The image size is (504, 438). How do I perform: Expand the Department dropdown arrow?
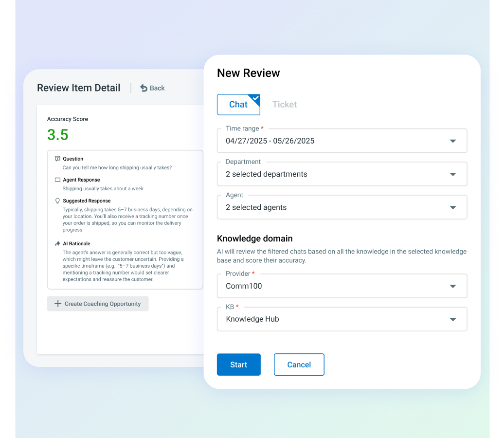(x=452, y=174)
